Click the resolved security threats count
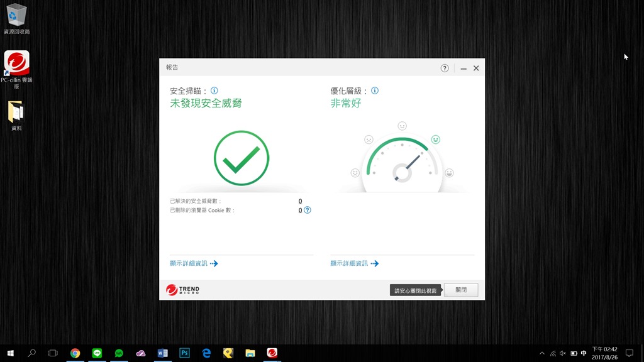 [x=300, y=201]
